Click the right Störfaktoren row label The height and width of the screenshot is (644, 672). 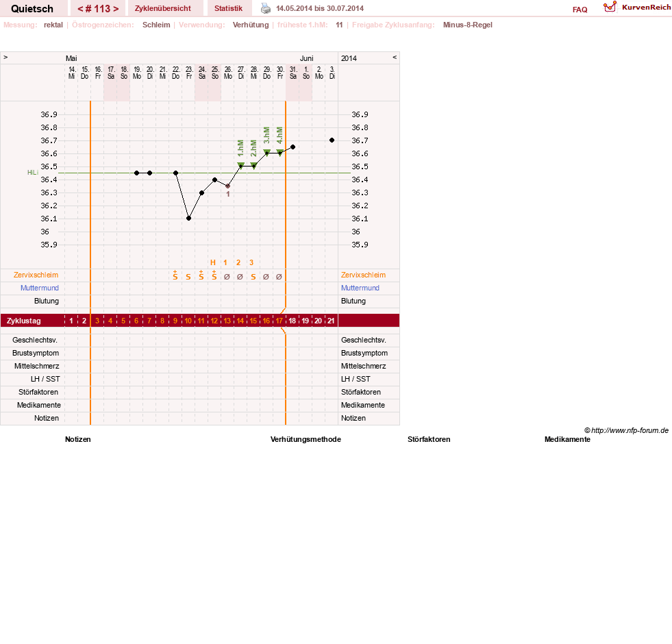pyautogui.click(x=361, y=392)
